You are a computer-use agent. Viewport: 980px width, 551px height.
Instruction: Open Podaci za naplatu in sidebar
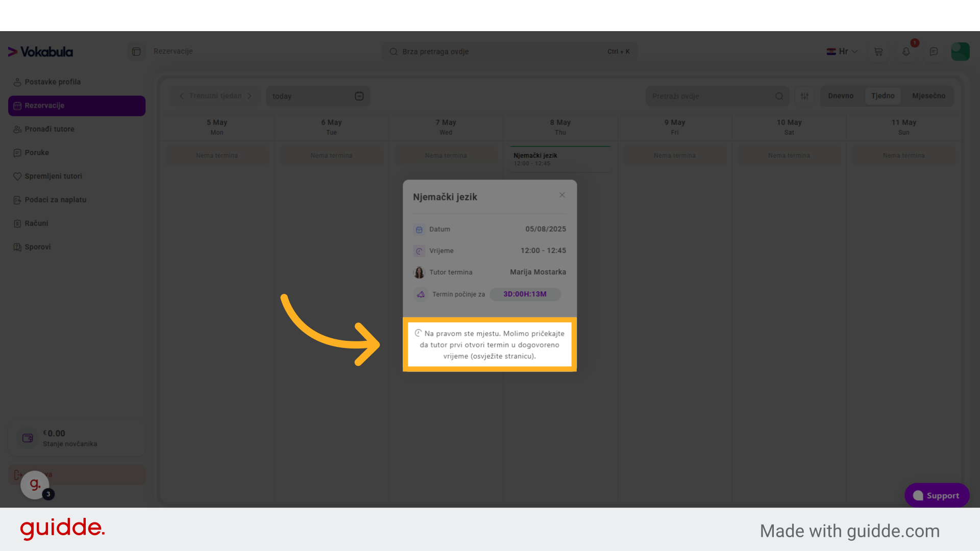click(77, 200)
